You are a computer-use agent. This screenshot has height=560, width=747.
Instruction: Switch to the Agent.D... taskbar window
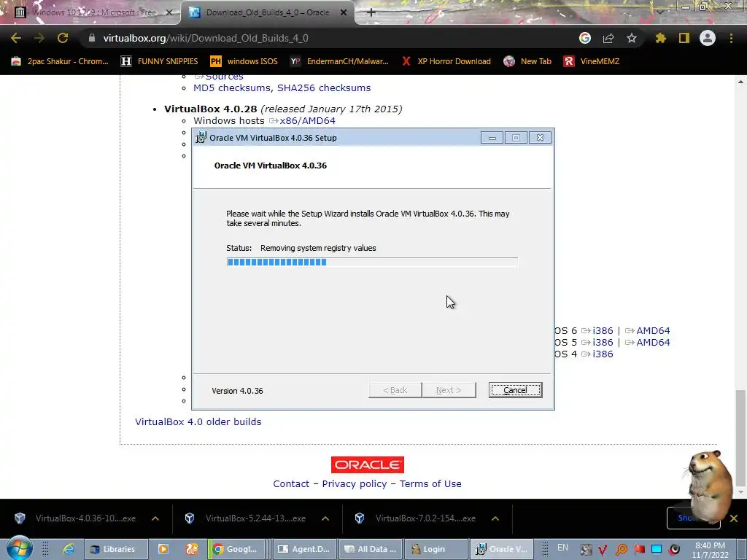pos(306,549)
